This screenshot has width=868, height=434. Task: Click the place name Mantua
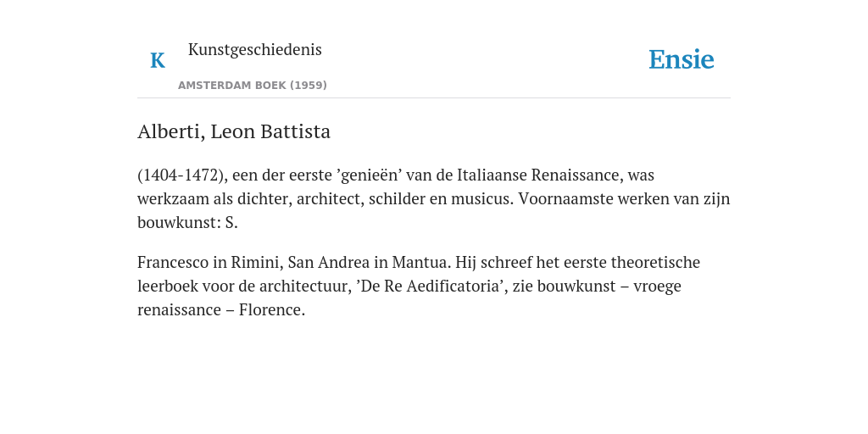[x=421, y=262]
